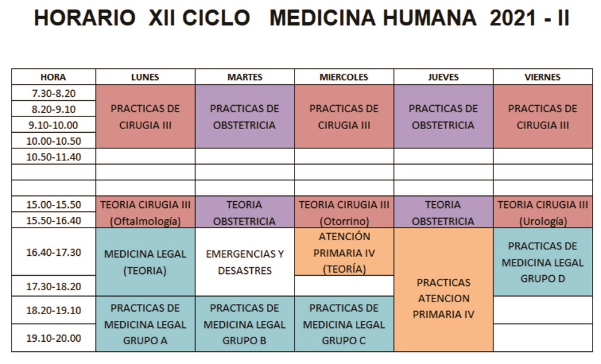Click the LUNES column header
The width and height of the screenshot is (601, 364).
click(x=145, y=77)
